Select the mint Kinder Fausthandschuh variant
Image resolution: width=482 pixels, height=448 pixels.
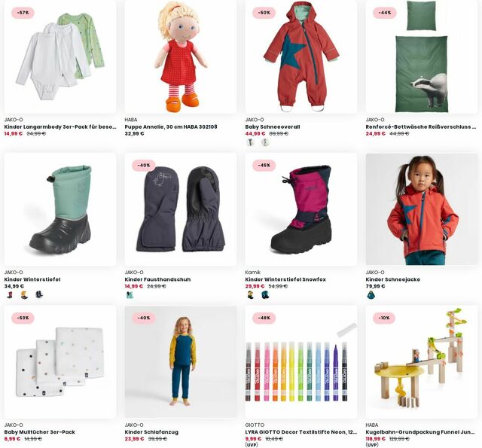point(130,295)
